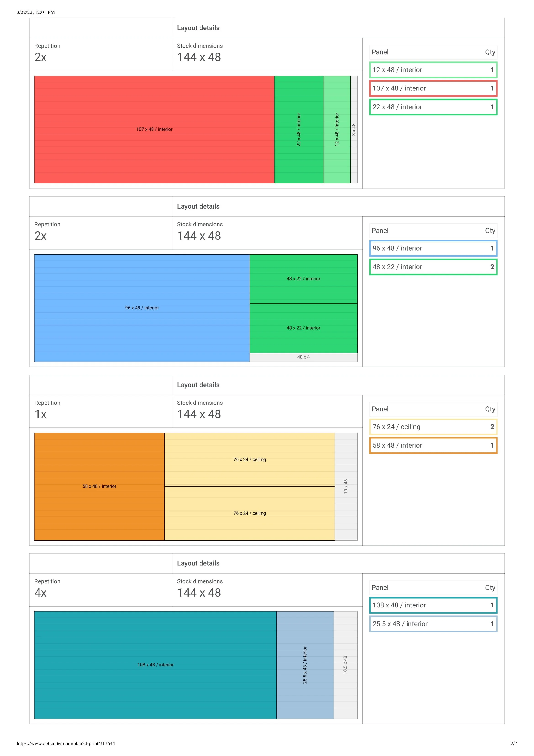Click the 48 x 22 interior legend entry
The width and height of the screenshot is (534, 756).
pos(433,267)
